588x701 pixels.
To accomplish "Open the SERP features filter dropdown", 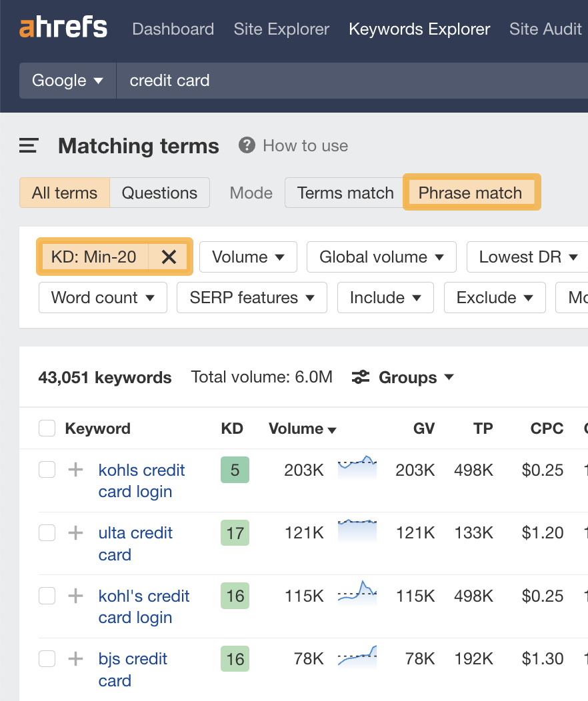I will pyautogui.click(x=251, y=297).
